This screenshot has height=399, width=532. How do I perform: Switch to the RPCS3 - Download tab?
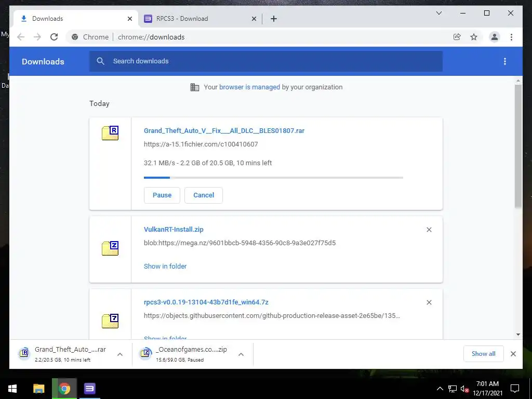click(200, 19)
